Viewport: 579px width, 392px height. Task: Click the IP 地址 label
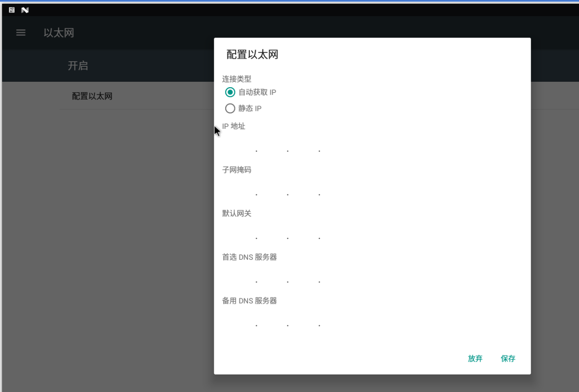tap(234, 126)
